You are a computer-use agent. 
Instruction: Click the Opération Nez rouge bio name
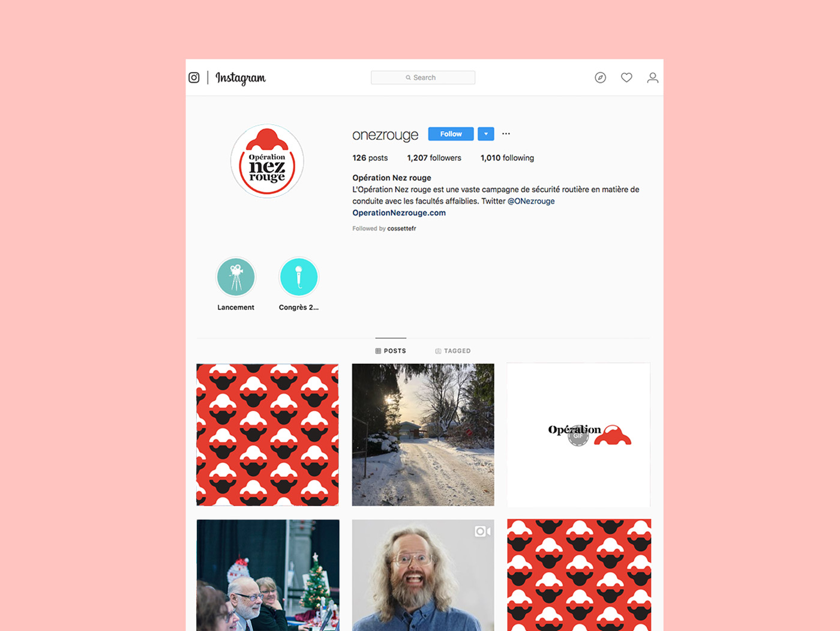coord(392,178)
